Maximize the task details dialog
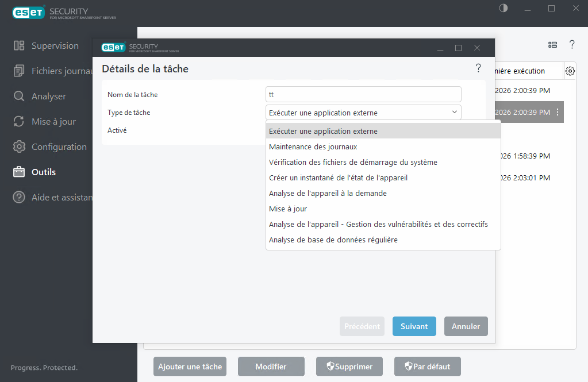The width and height of the screenshot is (588, 382). (x=458, y=48)
